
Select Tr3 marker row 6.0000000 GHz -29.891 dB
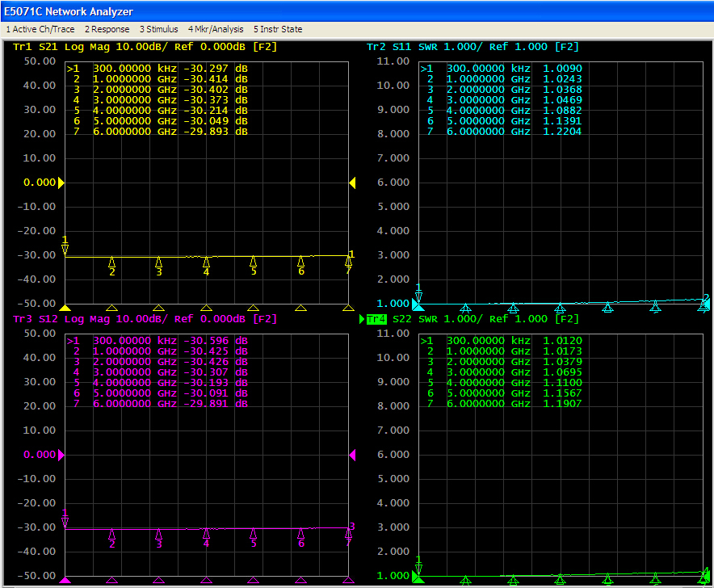[x=161, y=404]
